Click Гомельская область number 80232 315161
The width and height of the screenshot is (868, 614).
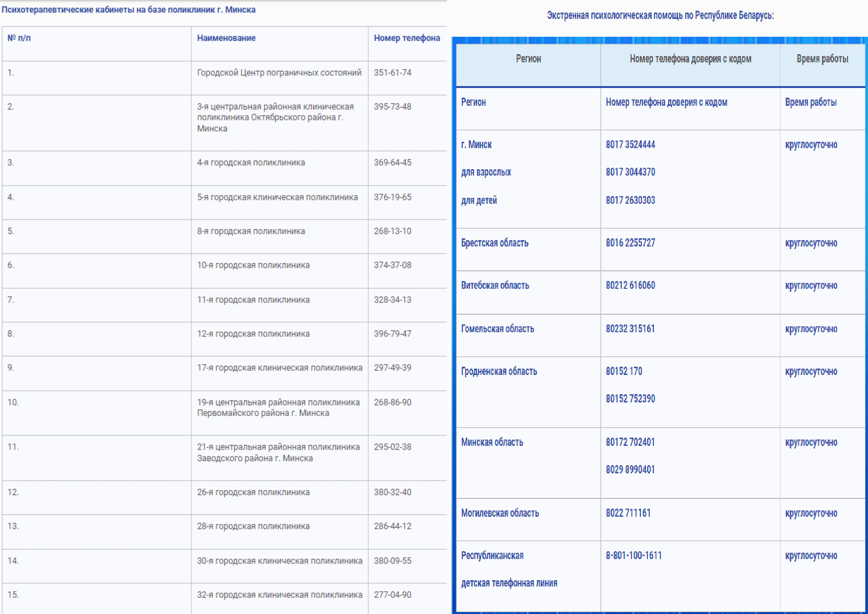click(x=630, y=329)
